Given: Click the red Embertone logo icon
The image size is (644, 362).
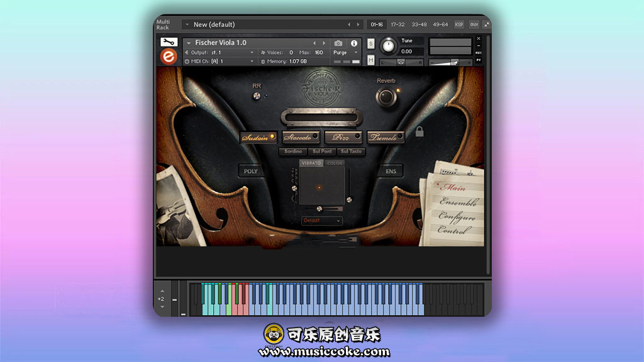Looking at the screenshot, I should pyautogui.click(x=169, y=57).
